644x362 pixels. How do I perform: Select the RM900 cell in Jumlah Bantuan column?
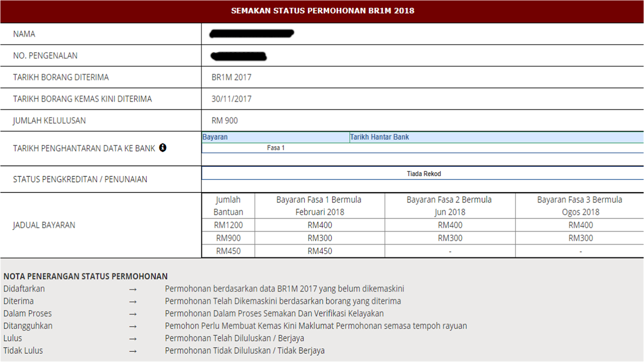pos(228,238)
